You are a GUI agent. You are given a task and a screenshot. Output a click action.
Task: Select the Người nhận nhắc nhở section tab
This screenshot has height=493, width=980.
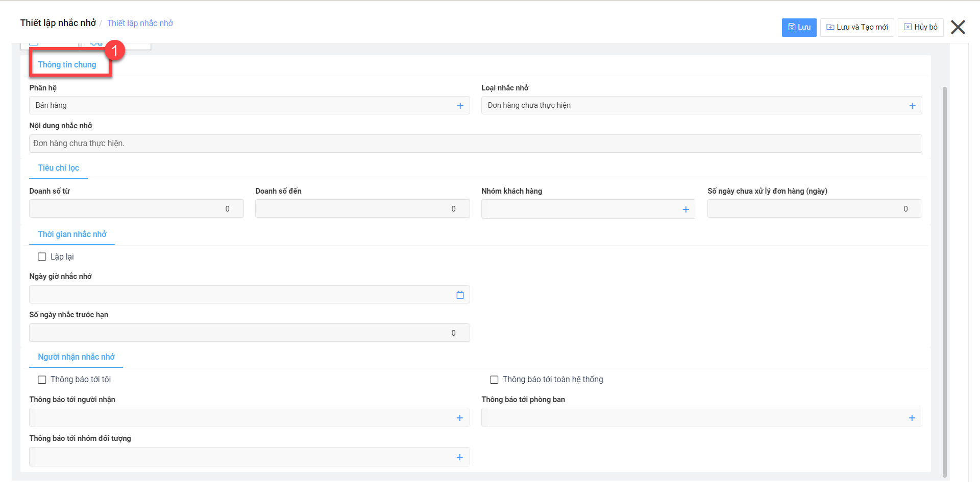(x=76, y=357)
